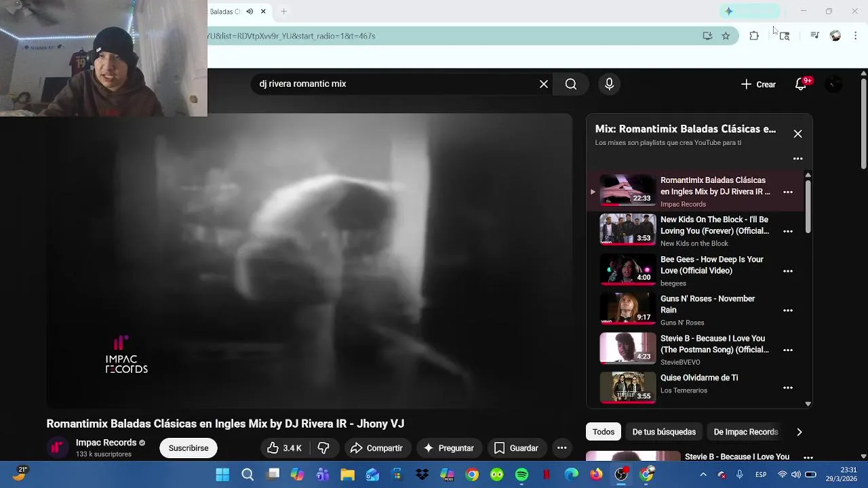
Task: Open OBS Studio from the taskbar
Action: coord(621,474)
